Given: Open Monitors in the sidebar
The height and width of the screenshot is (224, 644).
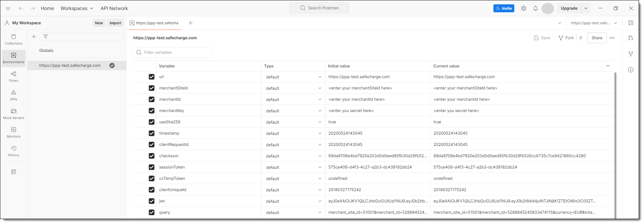Looking at the screenshot, I should 14,132.
